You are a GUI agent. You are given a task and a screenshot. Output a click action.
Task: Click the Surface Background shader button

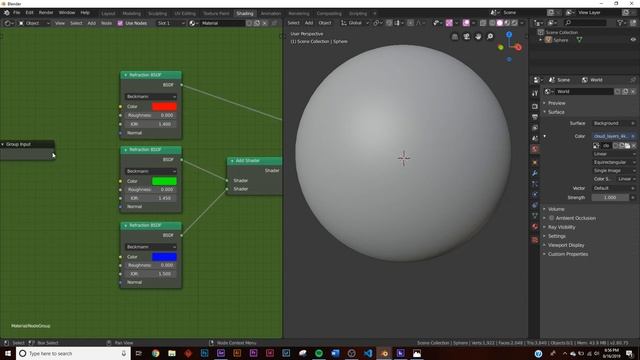(x=614, y=123)
